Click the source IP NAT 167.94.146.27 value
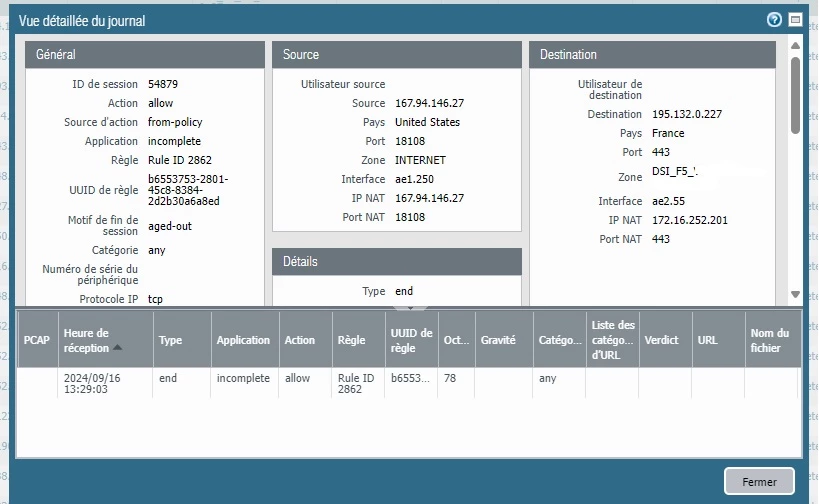Screen dimensions: 819x504 [x=429, y=198]
